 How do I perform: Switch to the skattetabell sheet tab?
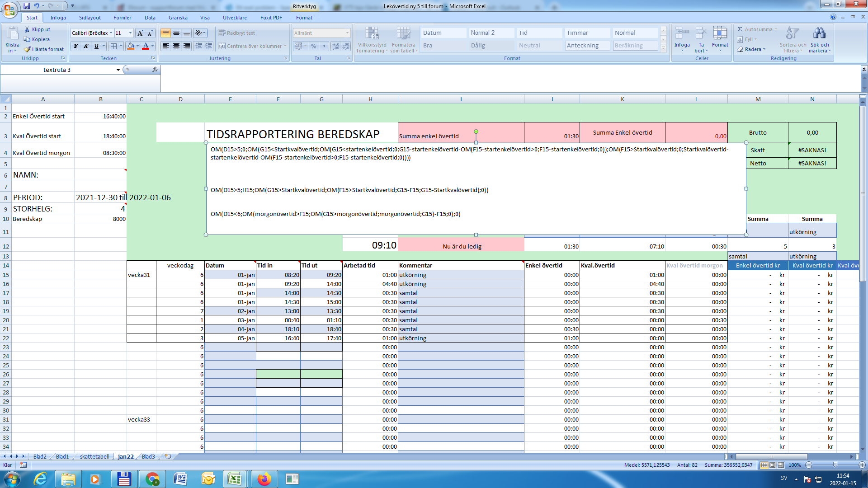click(94, 456)
